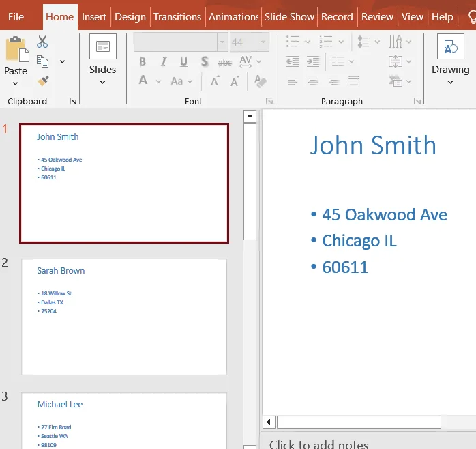Switch to the View tab
The height and width of the screenshot is (449, 476).
(413, 17)
